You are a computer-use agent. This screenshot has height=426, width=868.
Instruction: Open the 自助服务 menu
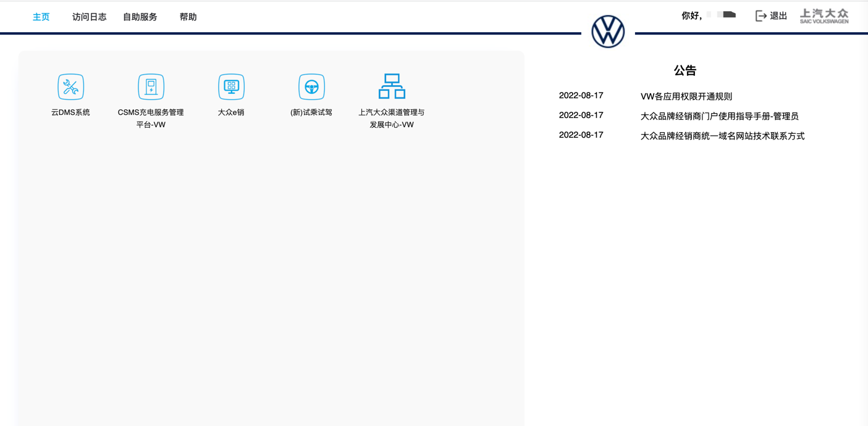(x=140, y=17)
